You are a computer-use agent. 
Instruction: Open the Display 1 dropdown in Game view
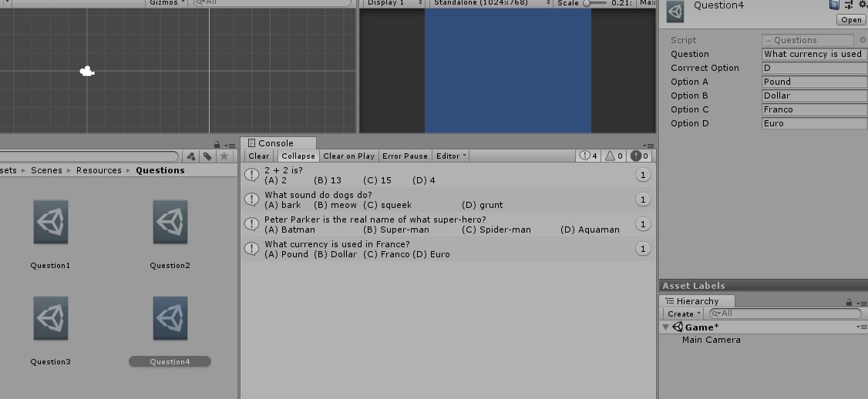(394, 3)
